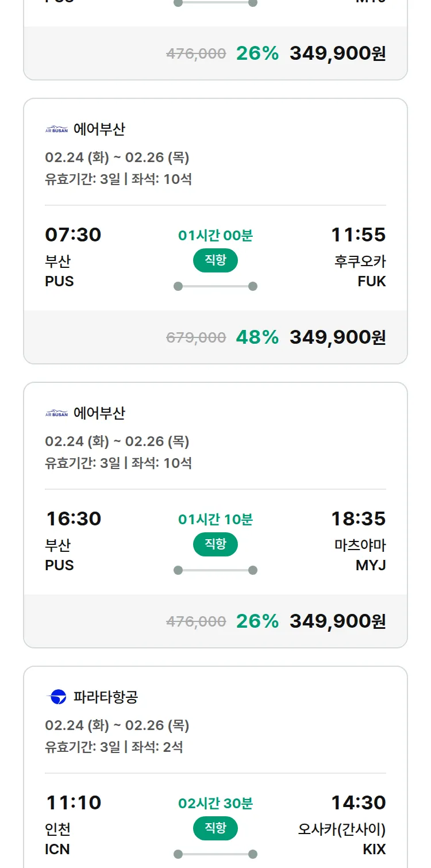
Task: Tap the 직항 badge on the 16:30 flight
Action: (x=215, y=544)
